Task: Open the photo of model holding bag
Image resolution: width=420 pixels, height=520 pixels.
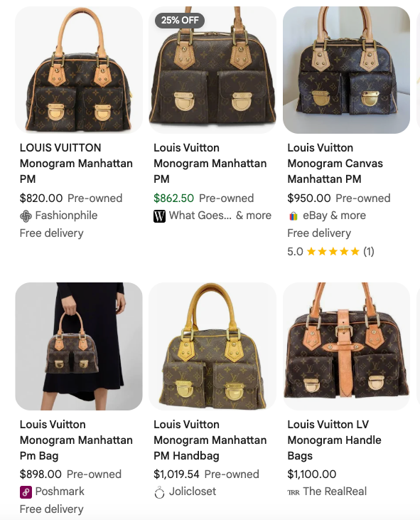Action: (x=79, y=346)
